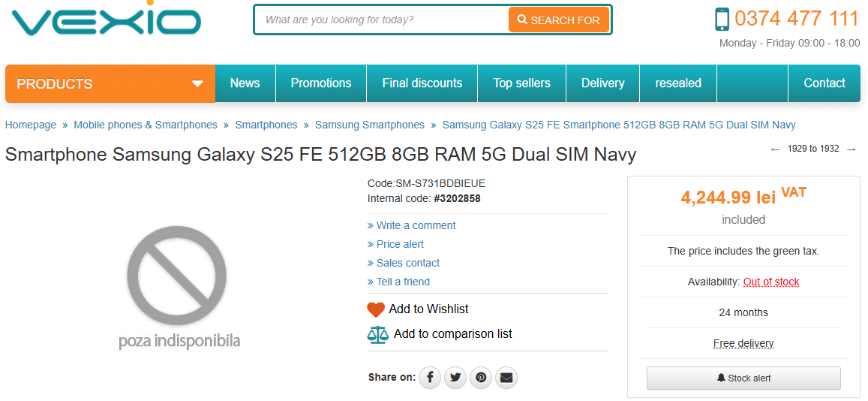Open the Write a comment link
Screen dimensions: 868x401
click(416, 225)
